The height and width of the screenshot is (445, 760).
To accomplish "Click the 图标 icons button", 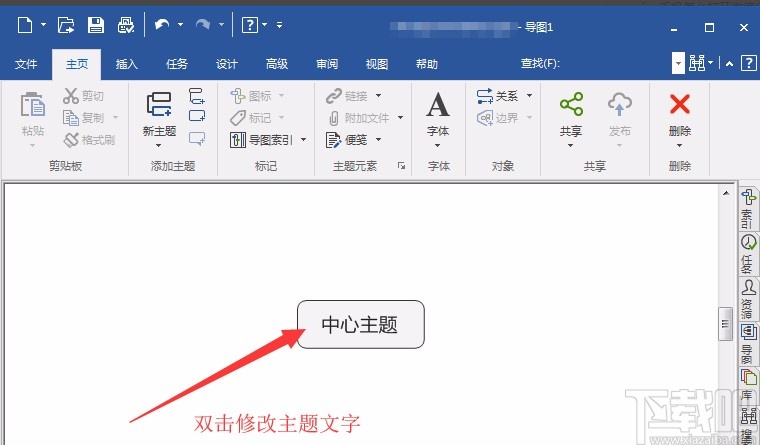I will (x=251, y=96).
